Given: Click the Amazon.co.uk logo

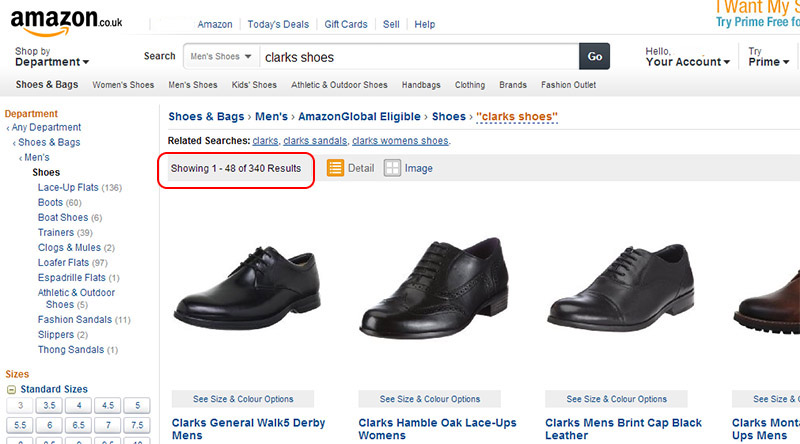Looking at the screenshot, I should click(68, 18).
